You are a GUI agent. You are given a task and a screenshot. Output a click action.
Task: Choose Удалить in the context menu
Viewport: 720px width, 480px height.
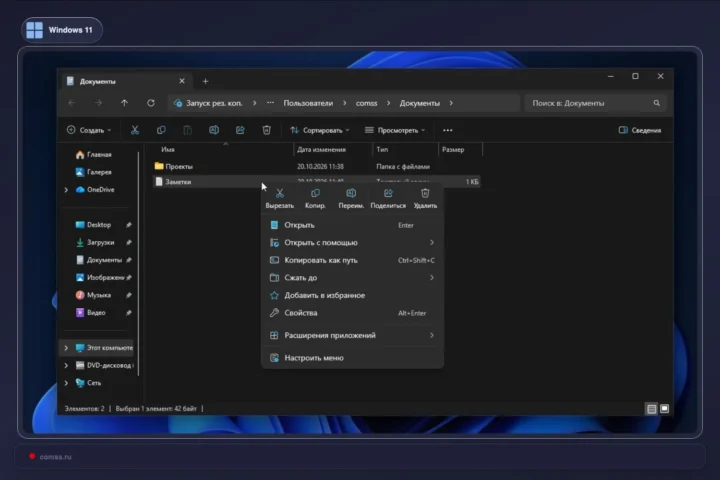click(x=425, y=198)
